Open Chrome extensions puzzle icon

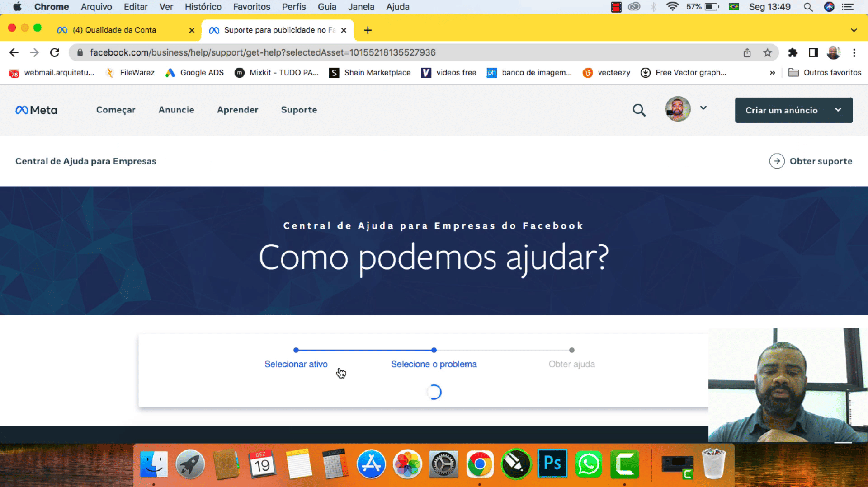(x=793, y=53)
